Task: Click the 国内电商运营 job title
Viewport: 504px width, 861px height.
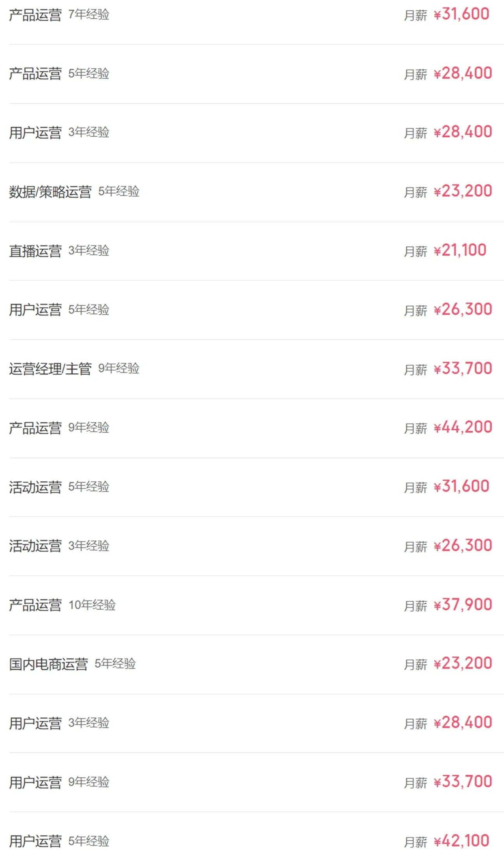Action: point(49,664)
